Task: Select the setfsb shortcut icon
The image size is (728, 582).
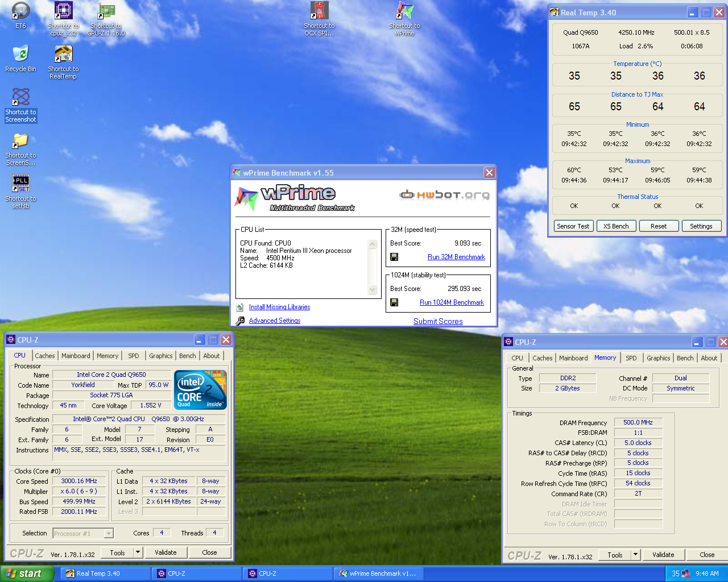Action: 20,184
